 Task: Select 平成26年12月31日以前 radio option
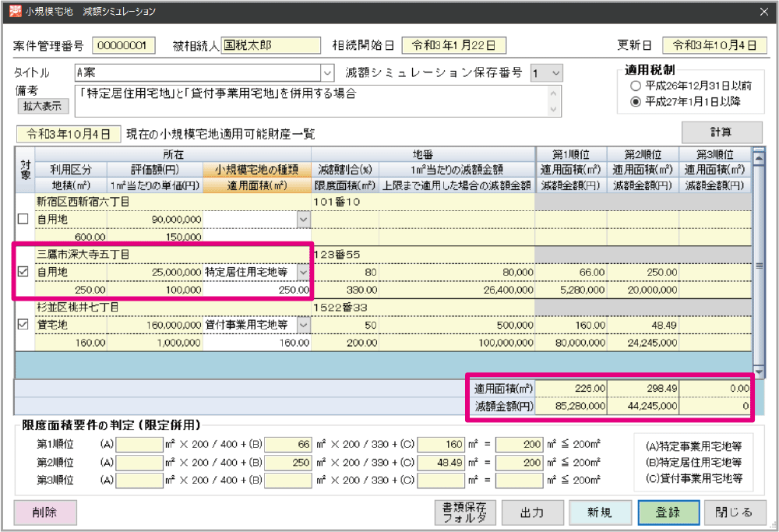pyautogui.click(x=636, y=86)
